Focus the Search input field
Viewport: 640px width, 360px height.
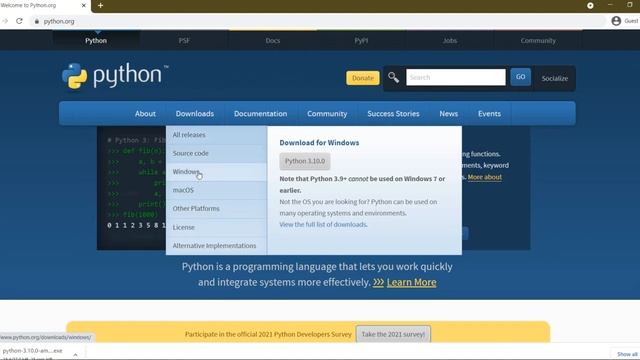click(x=456, y=77)
